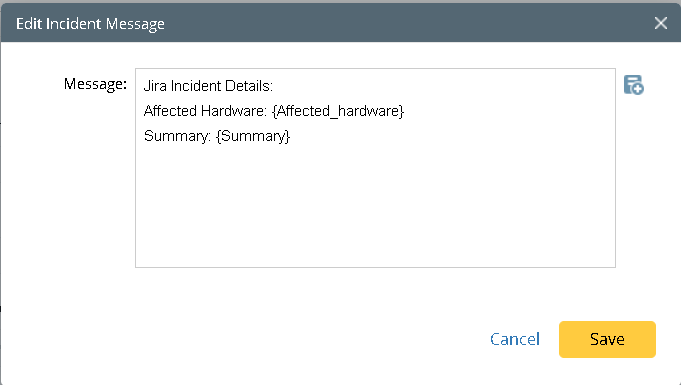The height and width of the screenshot is (385, 681).
Task: Click the Edit Incident Message title text
Action: (90, 23)
